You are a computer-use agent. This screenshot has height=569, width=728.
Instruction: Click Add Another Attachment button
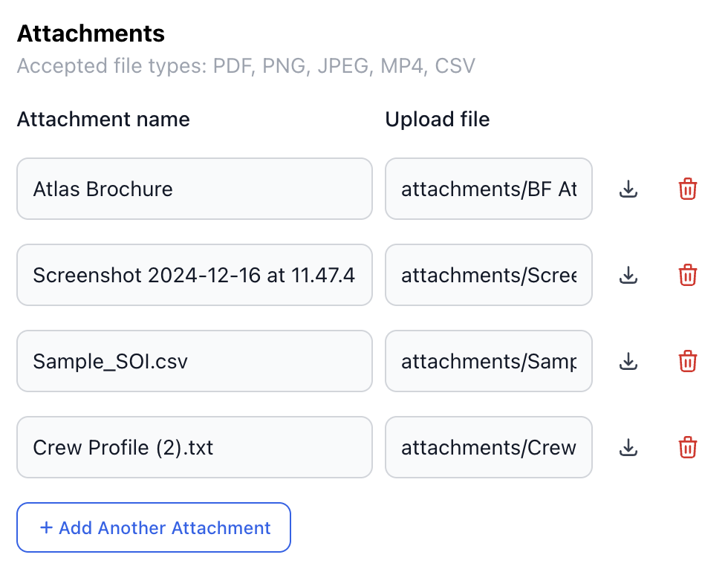154,528
